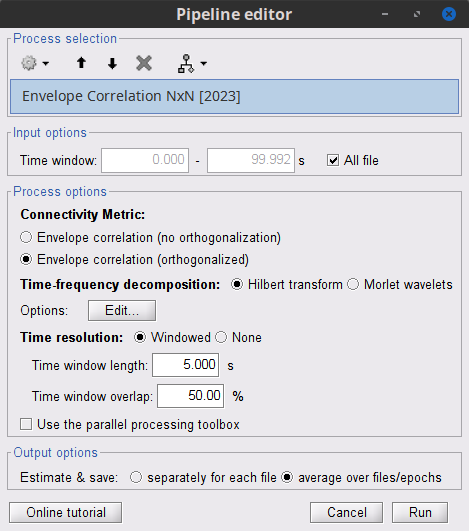
Task: Click the Time window length field
Action: 186,365
